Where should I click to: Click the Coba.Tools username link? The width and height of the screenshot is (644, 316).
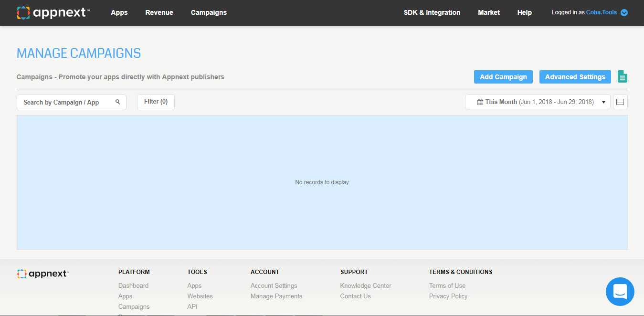pos(602,12)
